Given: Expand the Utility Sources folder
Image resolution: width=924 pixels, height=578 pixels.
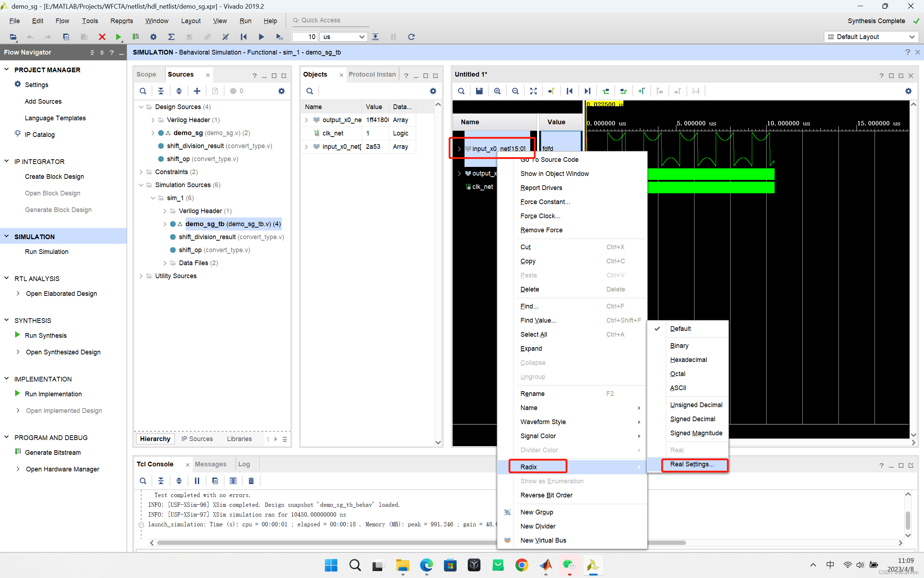Looking at the screenshot, I should (x=141, y=276).
